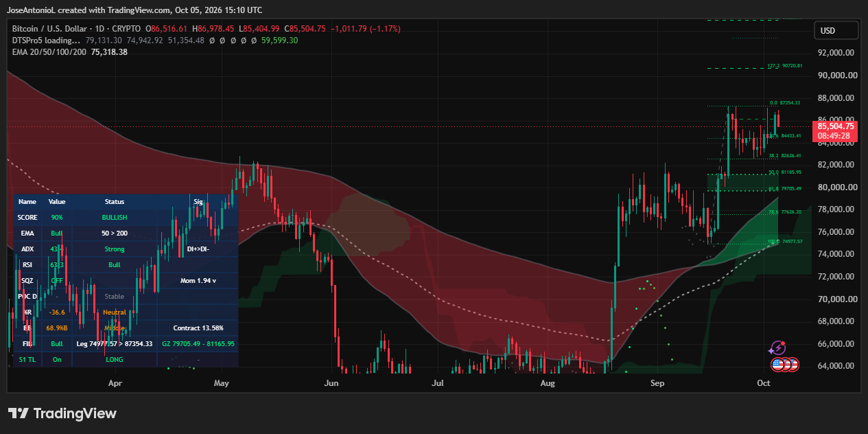Click the 92,000.00 price axis label
Viewport: 868px width, 434px height.
coord(835,53)
